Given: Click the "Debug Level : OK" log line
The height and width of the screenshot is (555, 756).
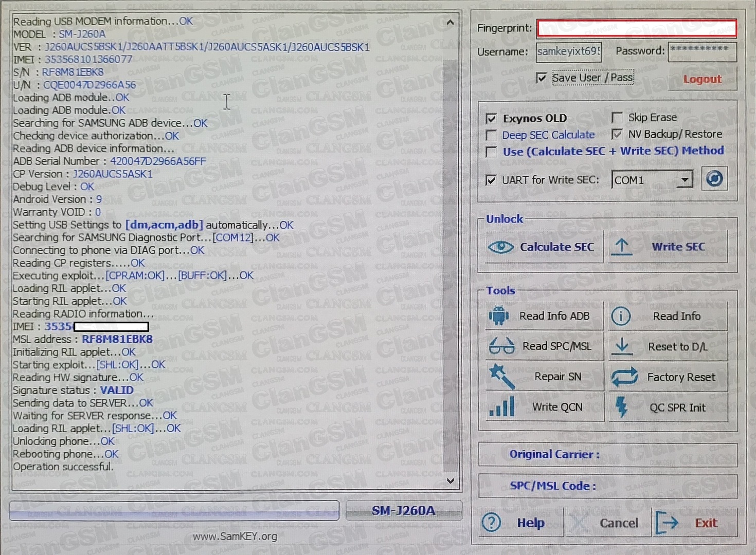Looking at the screenshot, I should click(x=53, y=187).
